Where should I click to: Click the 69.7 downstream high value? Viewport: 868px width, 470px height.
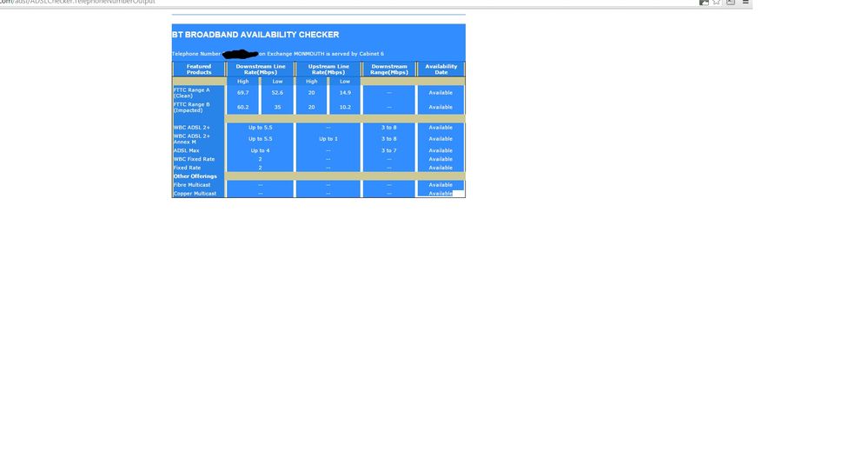coord(243,92)
